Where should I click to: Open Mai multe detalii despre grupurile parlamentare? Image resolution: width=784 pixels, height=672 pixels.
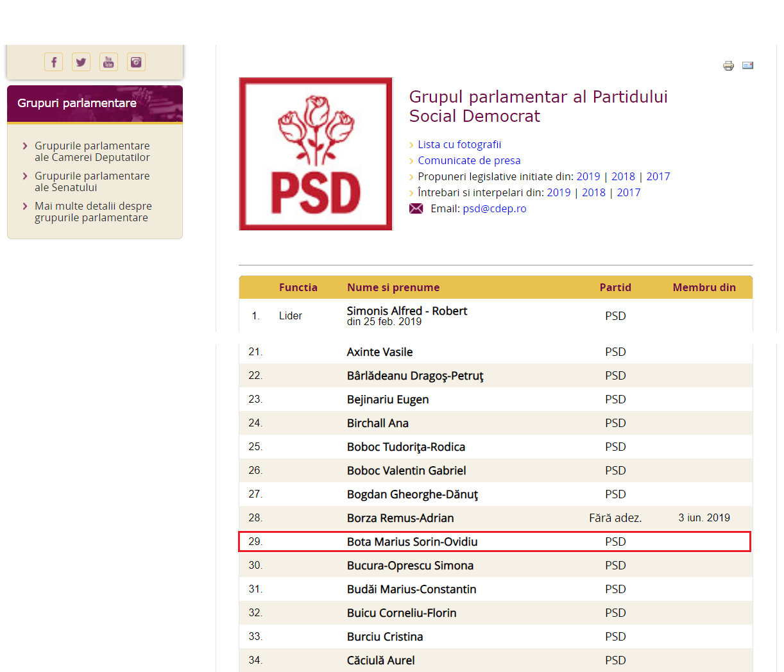point(93,212)
